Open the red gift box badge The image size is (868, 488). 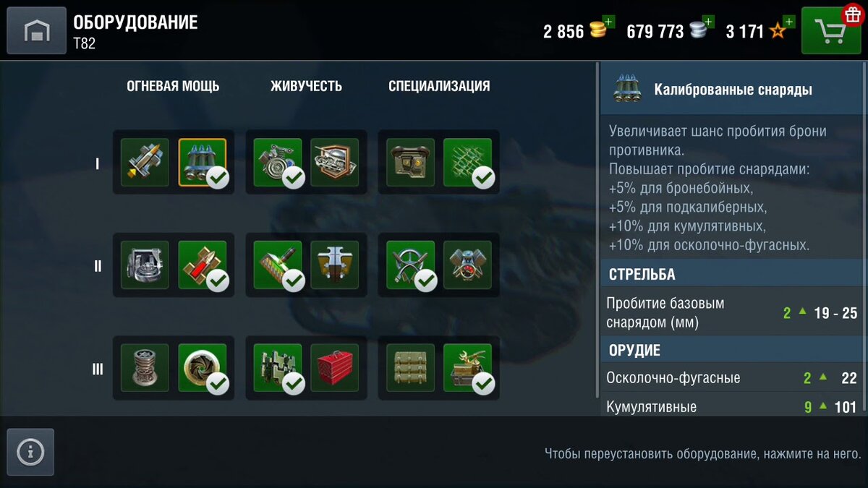(854, 14)
